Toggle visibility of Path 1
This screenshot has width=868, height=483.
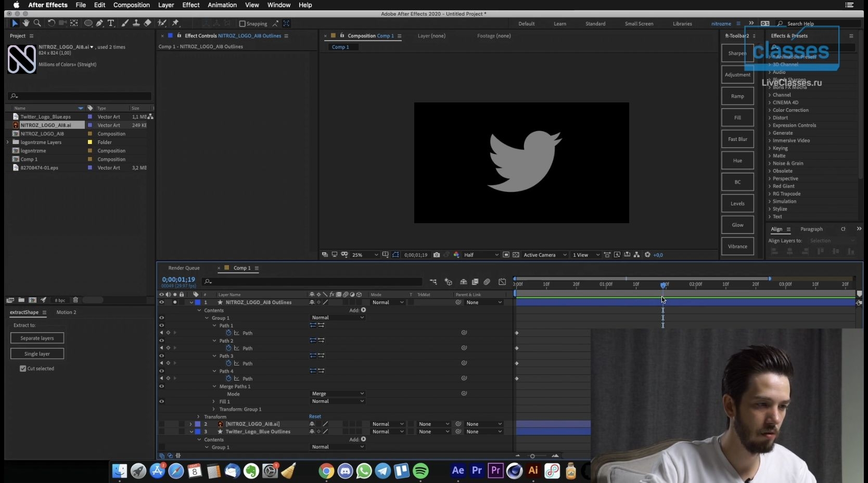[x=161, y=325]
